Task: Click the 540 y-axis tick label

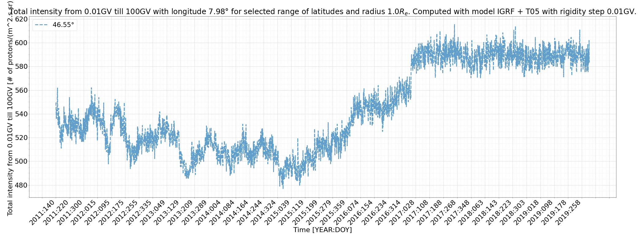Action: tap(21, 114)
